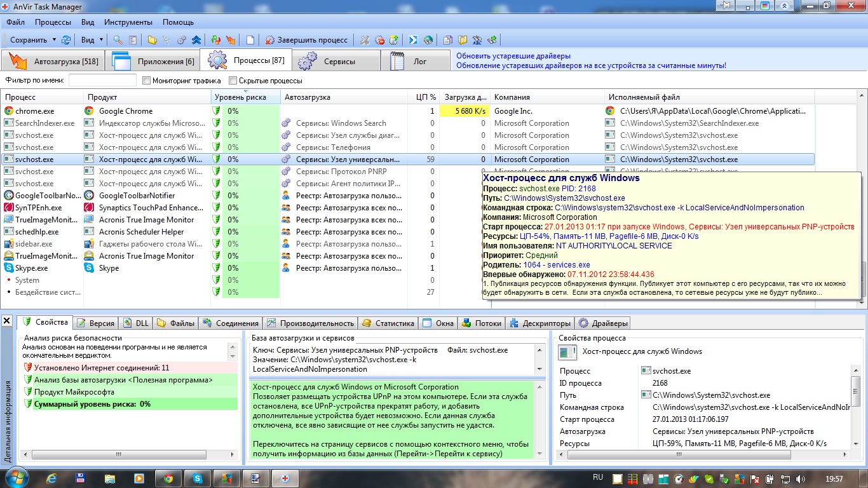Screen dimensions: 868x488
Task: Select the GoogleToolbarNotifier process row
Action: pyautogui.click(x=408, y=196)
